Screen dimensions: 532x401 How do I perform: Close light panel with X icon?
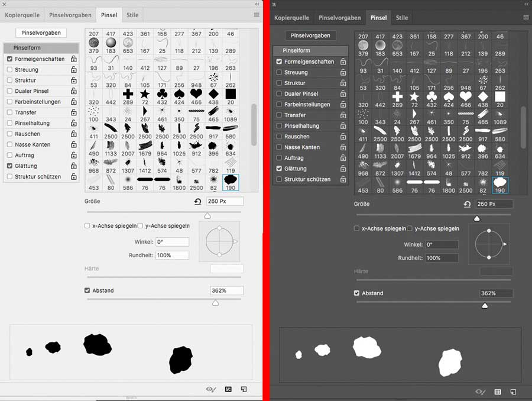point(4,4)
